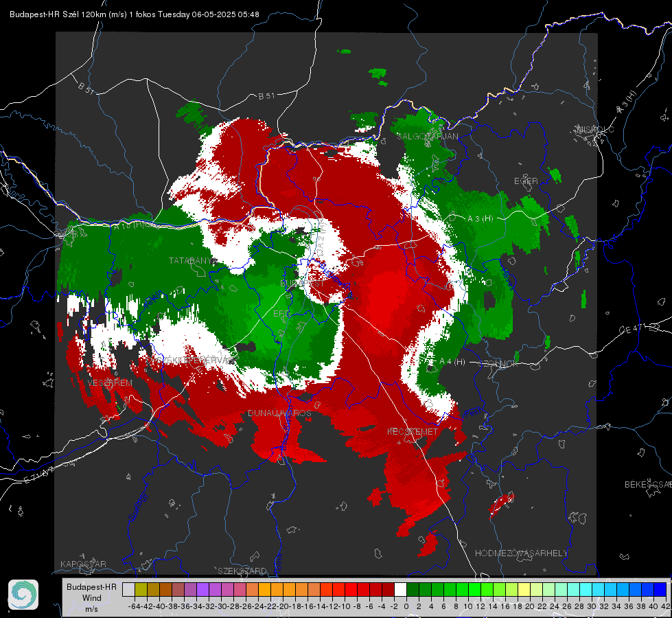Click the olive swatch between -64 and -42

141,589
